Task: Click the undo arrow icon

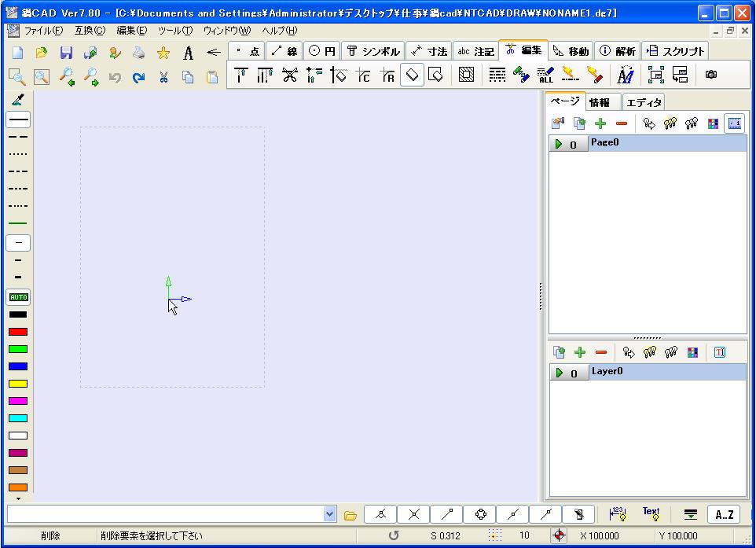Action: pyautogui.click(x=115, y=77)
